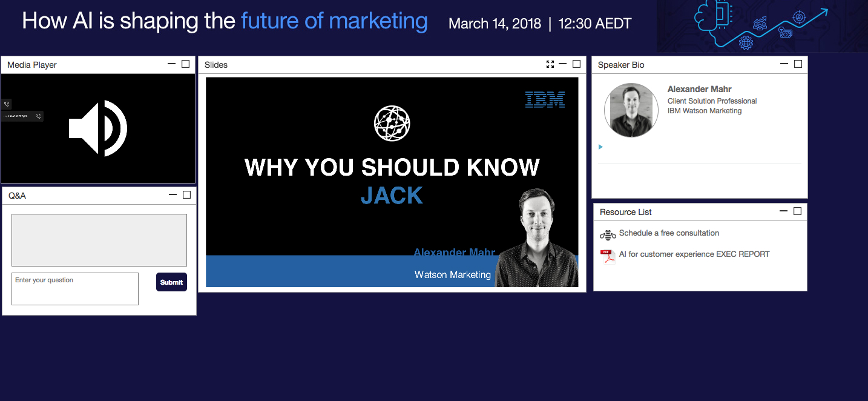
Task: Click 'Watson Marketing' on slide footer
Action: [x=453, y=275]
